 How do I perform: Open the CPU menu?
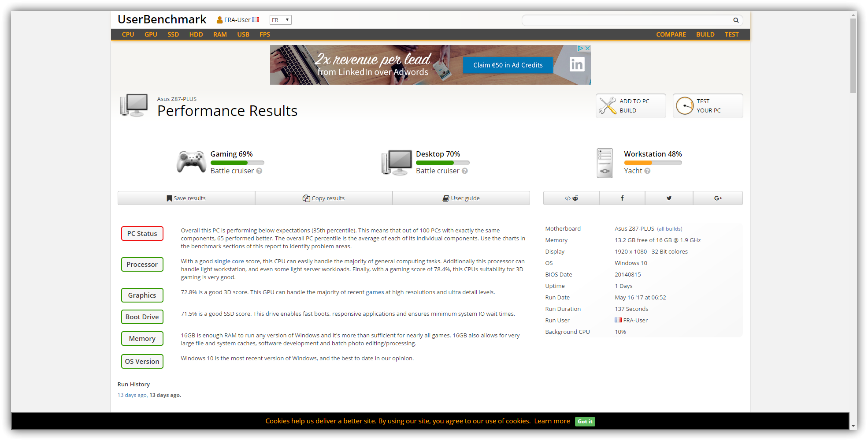point(128,34)
